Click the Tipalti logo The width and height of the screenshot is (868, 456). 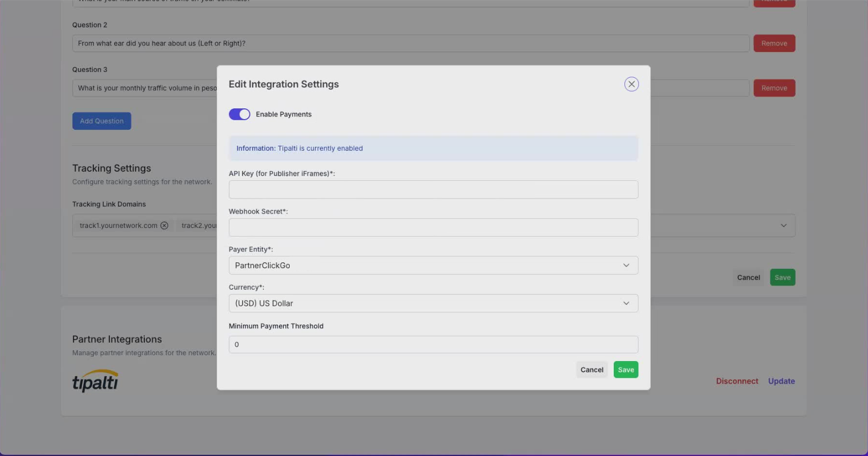click(95, 381)
